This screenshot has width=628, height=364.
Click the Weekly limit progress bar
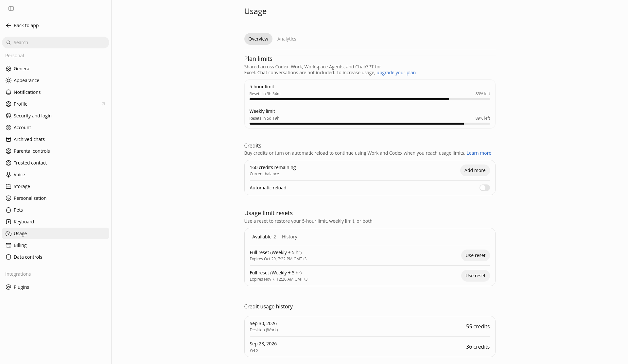coord(370,124)
